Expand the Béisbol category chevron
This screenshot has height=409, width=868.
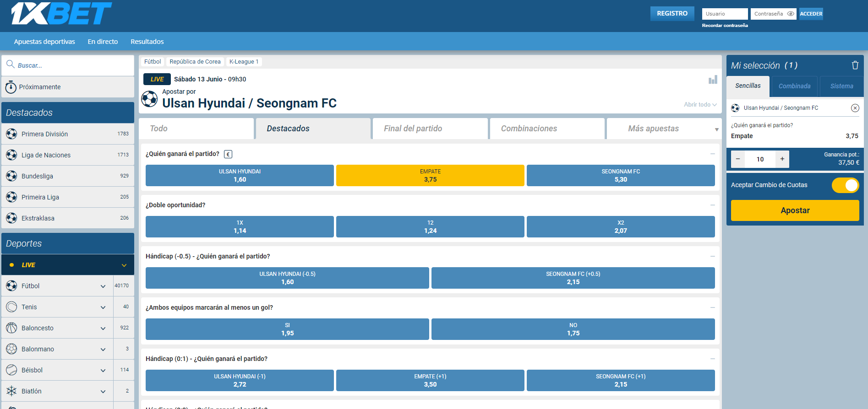click(x=103, y=371)
